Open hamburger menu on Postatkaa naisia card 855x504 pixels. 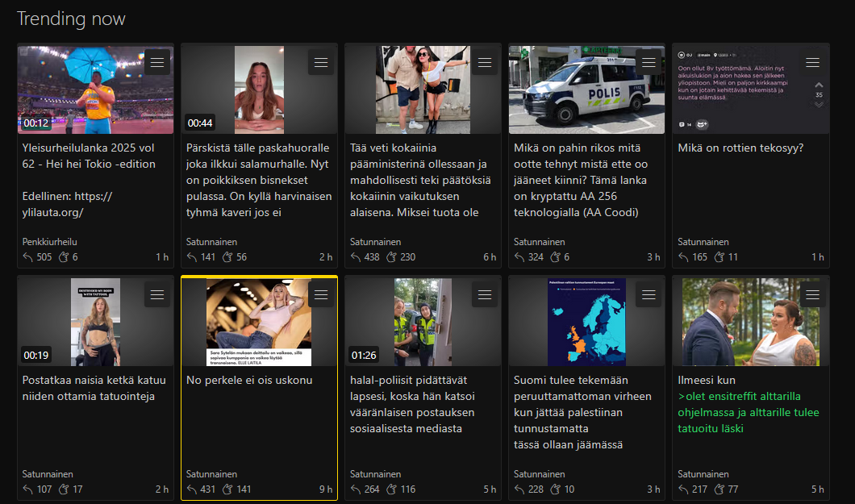tap(157, 295)
